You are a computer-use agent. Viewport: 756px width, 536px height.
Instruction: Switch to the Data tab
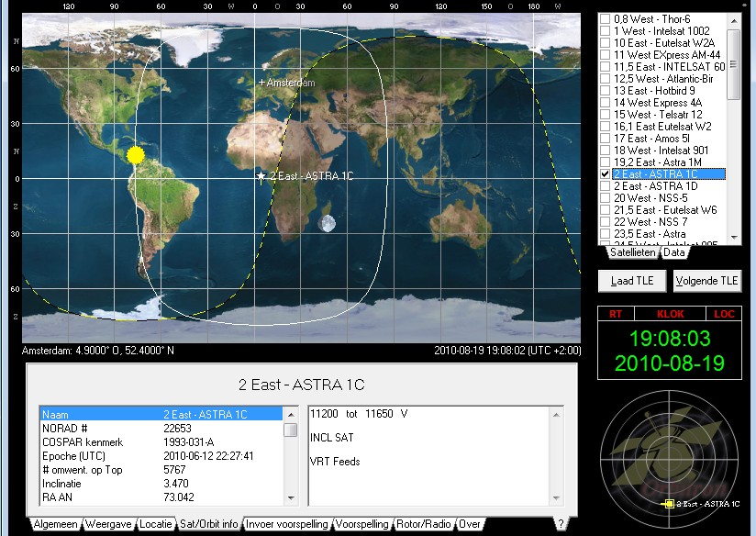click(673, 252)
